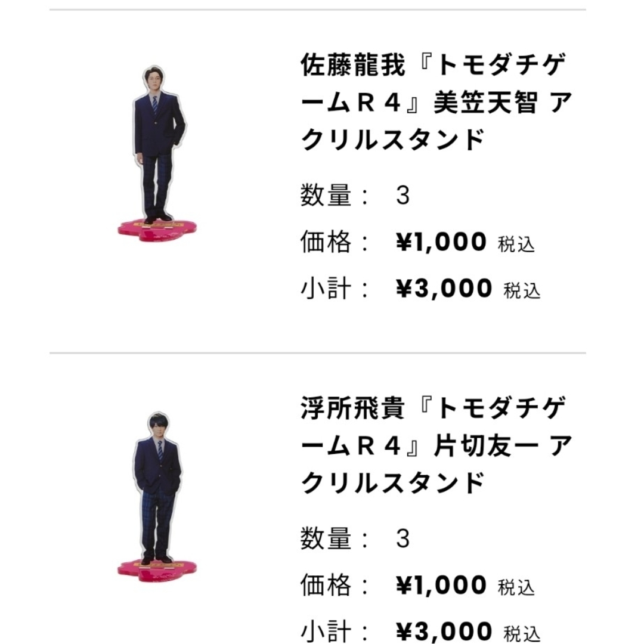Screen dimensions: 644x644
Task: Open the 佐藤龍我 acrylic stand thumbnail
Action: (x=157, y=154)
